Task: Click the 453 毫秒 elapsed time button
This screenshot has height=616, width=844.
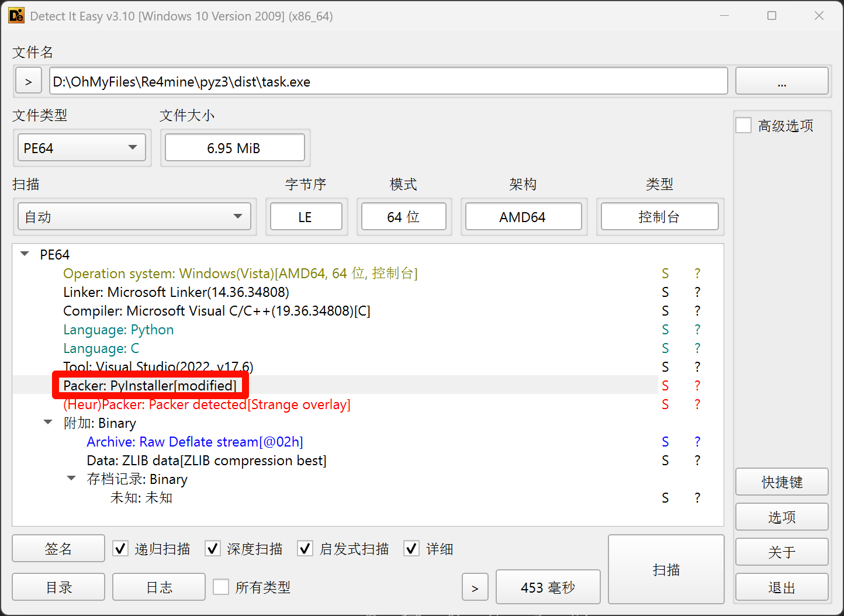Action: [x=548, y=587]
